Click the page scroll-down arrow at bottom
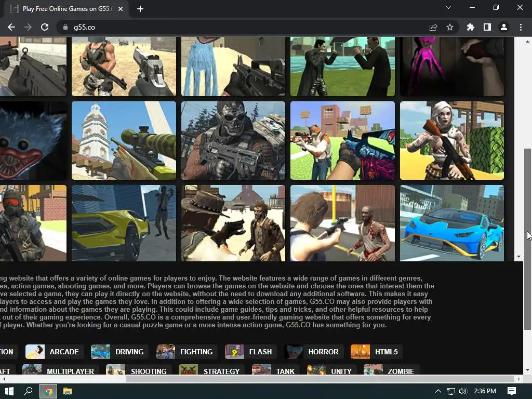This screenshot has width=532, height=399. (x=528, y=370)
